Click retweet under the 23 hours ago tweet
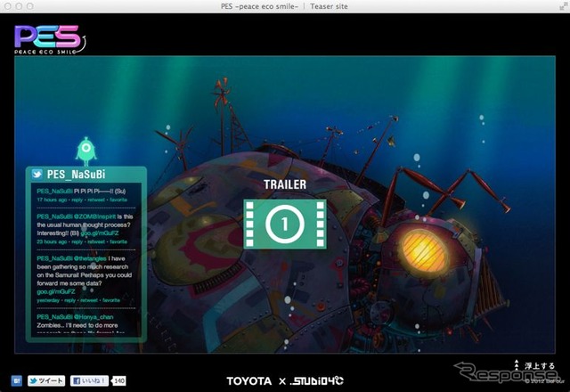570x392 pixels. point(96,241)
